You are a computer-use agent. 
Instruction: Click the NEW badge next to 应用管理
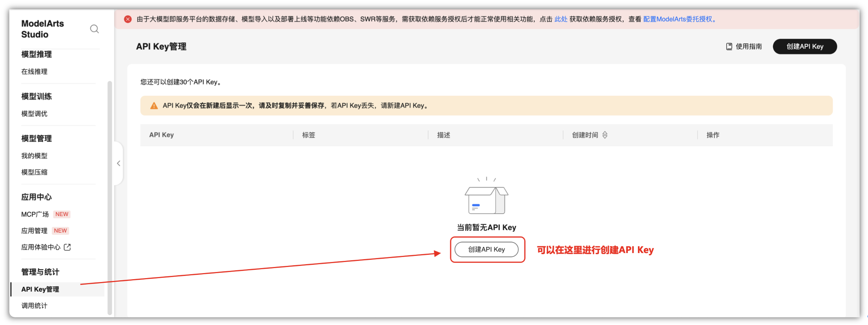(60, 231)
